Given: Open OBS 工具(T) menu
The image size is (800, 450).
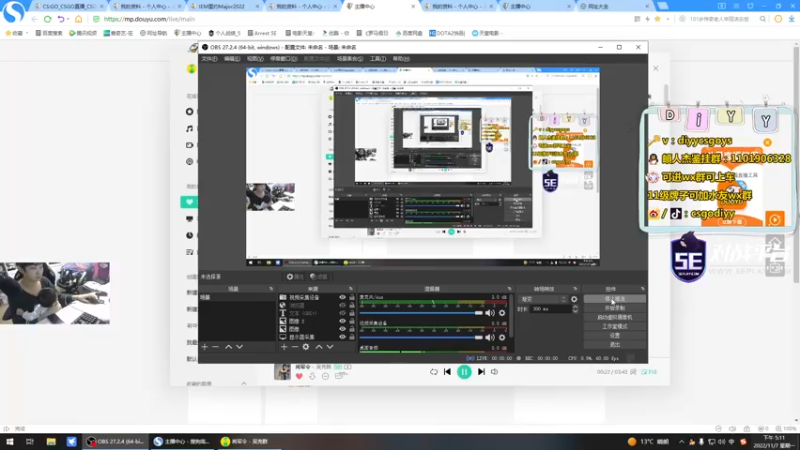Looking at the screenshot, I should (378, 59).
